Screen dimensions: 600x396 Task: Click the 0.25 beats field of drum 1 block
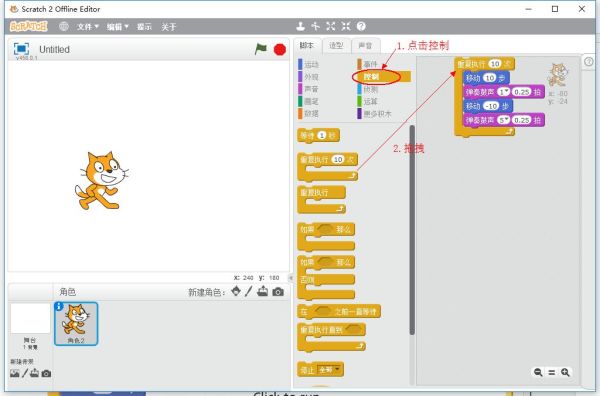click(x=522, y=92)
